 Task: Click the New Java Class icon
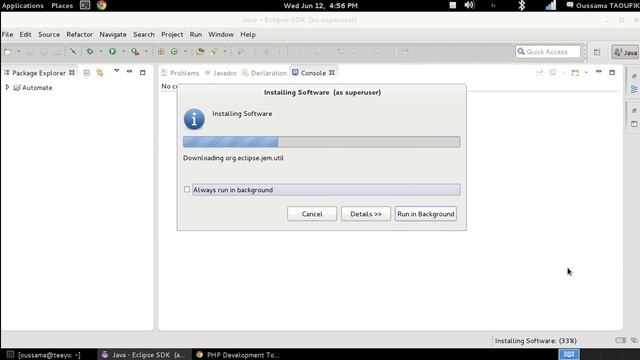pos(174,52)
